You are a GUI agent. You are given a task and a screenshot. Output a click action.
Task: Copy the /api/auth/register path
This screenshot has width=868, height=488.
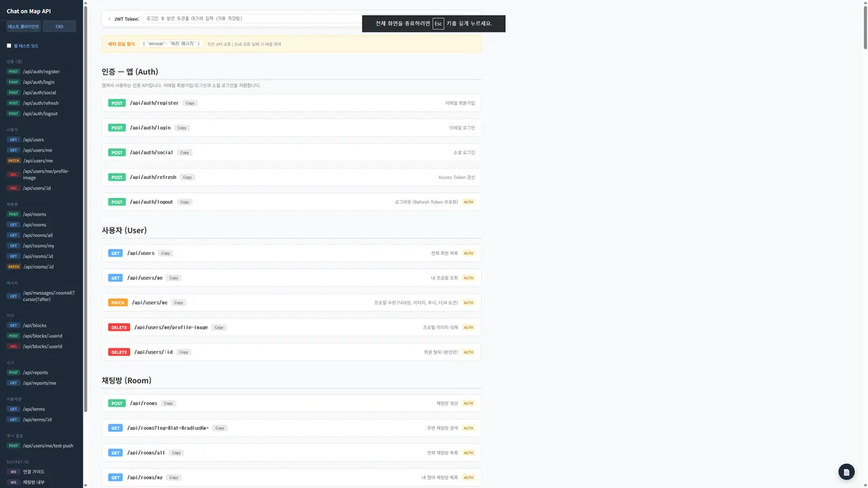point(191,103)
